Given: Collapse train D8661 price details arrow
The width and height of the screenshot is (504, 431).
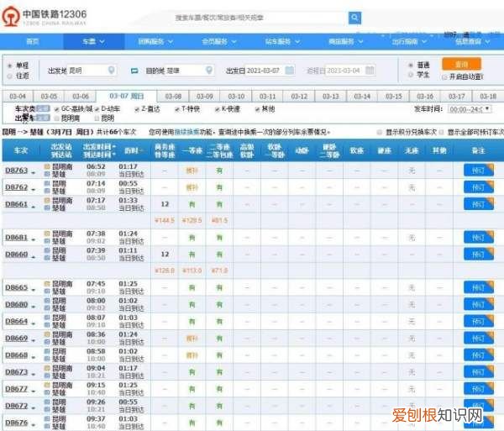Looking at the screenshot, I should pos(33,207).
